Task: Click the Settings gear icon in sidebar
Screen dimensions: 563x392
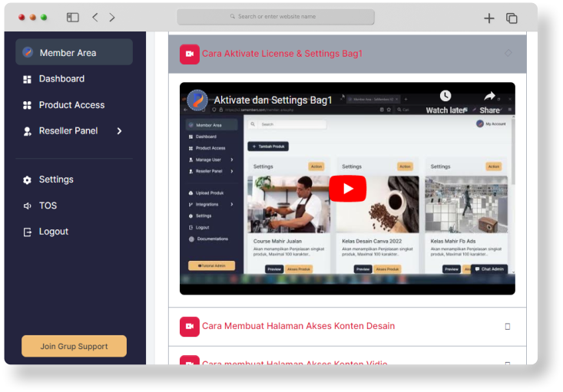Action: tap(28, 180)
